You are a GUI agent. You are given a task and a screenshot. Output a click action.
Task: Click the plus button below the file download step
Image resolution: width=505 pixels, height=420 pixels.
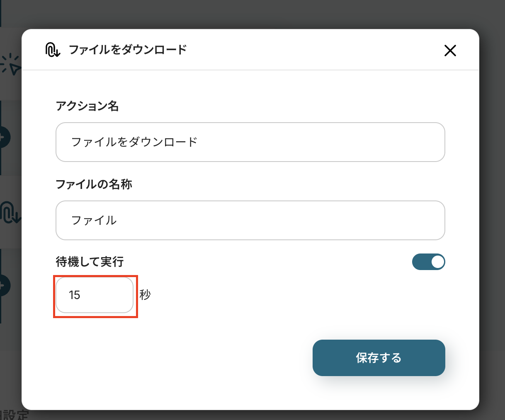[x=4, y=285]
